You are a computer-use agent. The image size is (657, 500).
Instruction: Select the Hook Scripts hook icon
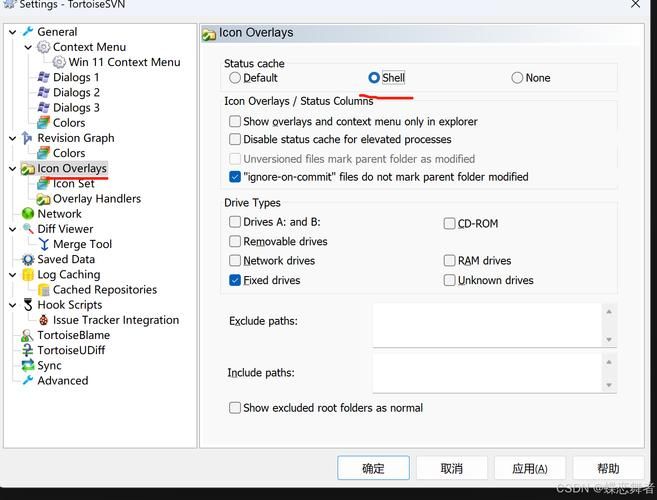pos(28,305)
